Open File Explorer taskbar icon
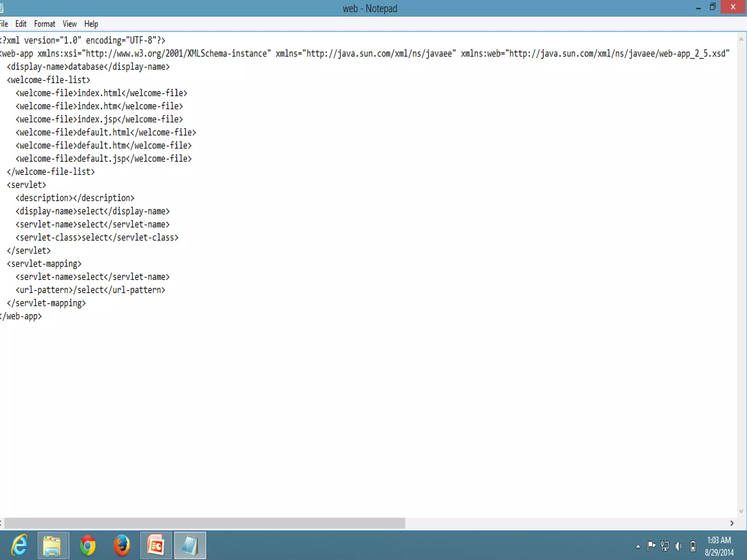The width and height of the screenshot is (747, 560). 52,545
